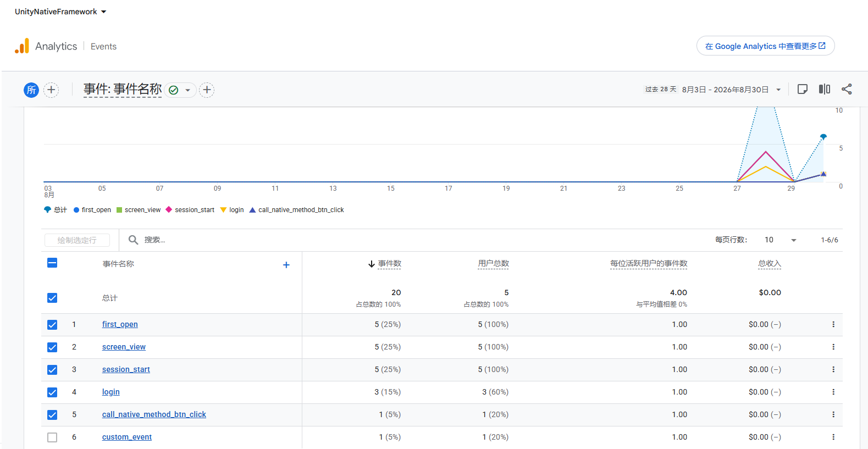This screenshot has height=449, width=868.
Task: Click the totals '4.00' per-user value
Action: pyautogui.click(x=678, y=292)
